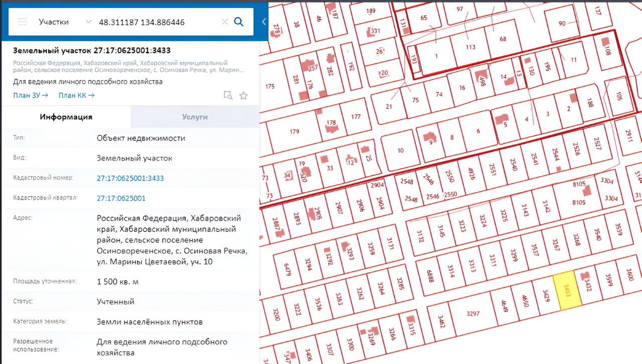Select parcel 68 on the map
Viewport: 642px width, 364px height.
click(x=503, y=39)
